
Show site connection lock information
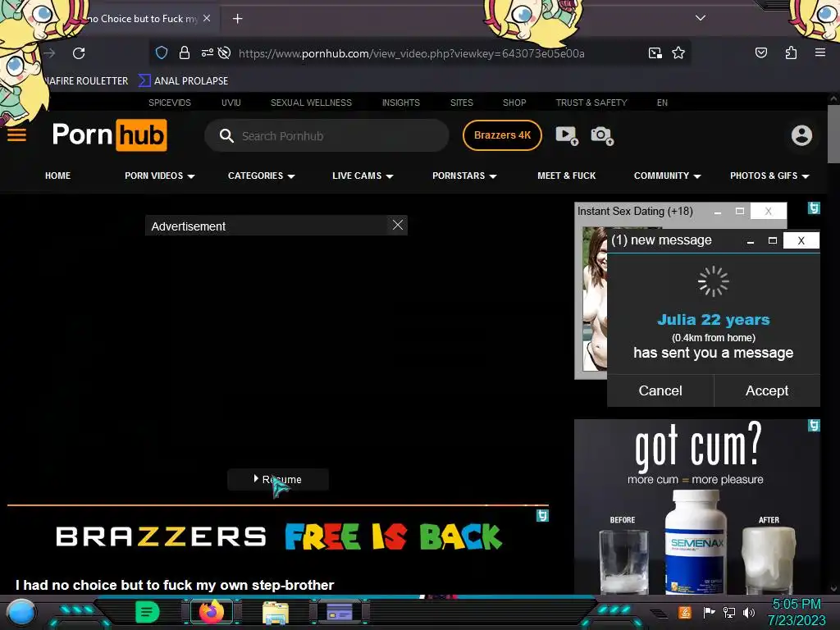[x=185, y=52]
